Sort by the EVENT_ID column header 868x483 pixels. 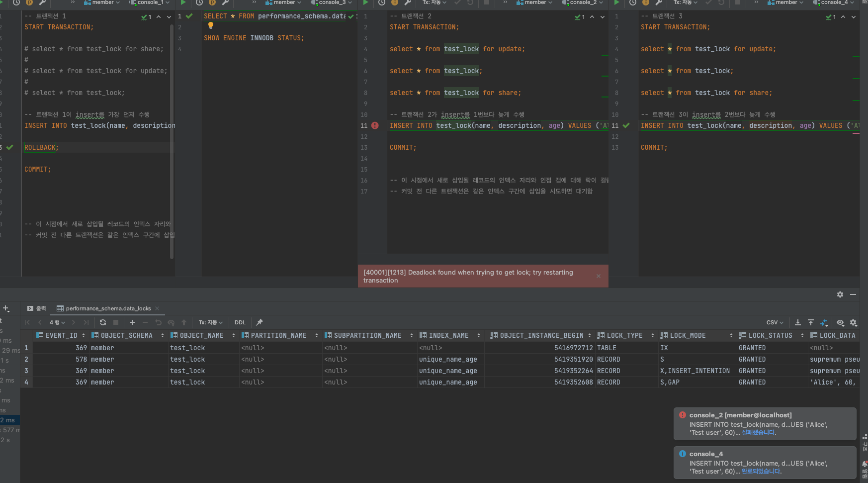pyautogui.click(x=61, y=336)
